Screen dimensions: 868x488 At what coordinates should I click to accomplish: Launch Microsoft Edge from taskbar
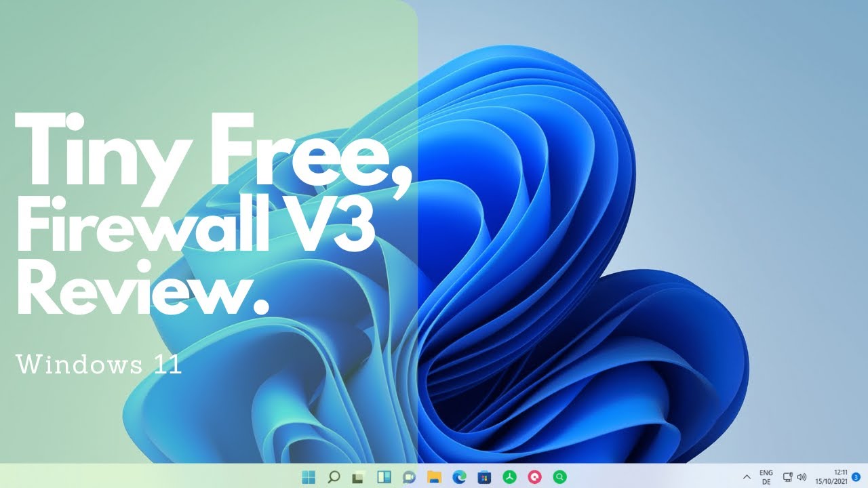tap(459, 476)
